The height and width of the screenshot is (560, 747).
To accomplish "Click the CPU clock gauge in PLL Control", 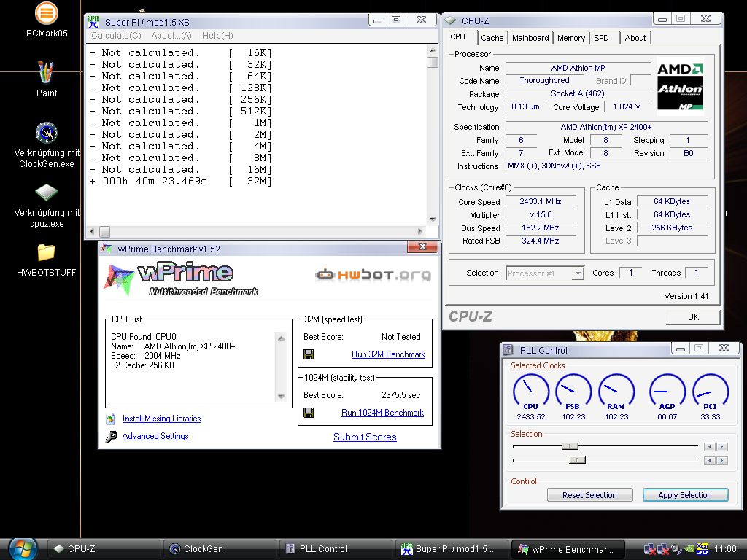I will click(531, 392).
